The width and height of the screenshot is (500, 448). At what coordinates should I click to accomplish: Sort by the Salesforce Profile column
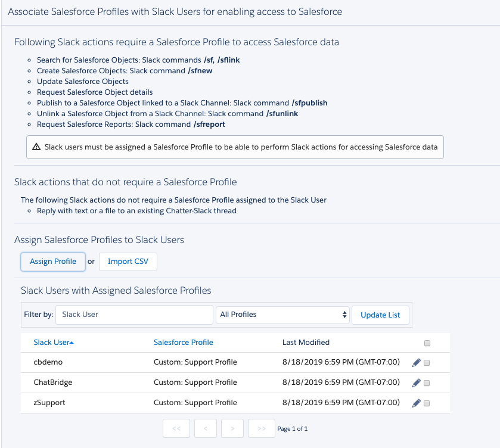tap(184, 342)
